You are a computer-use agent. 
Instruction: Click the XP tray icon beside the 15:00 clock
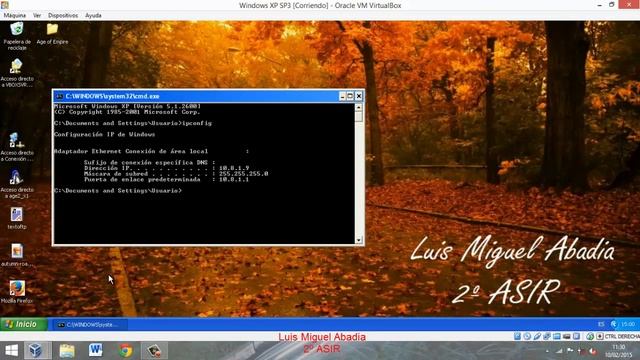613,324
